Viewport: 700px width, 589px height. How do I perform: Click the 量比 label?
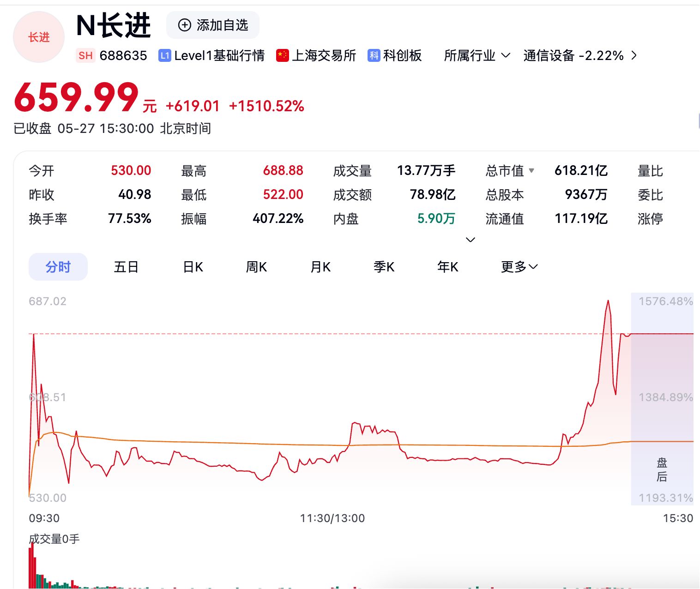pyautogui.click(x=650, y=171)
